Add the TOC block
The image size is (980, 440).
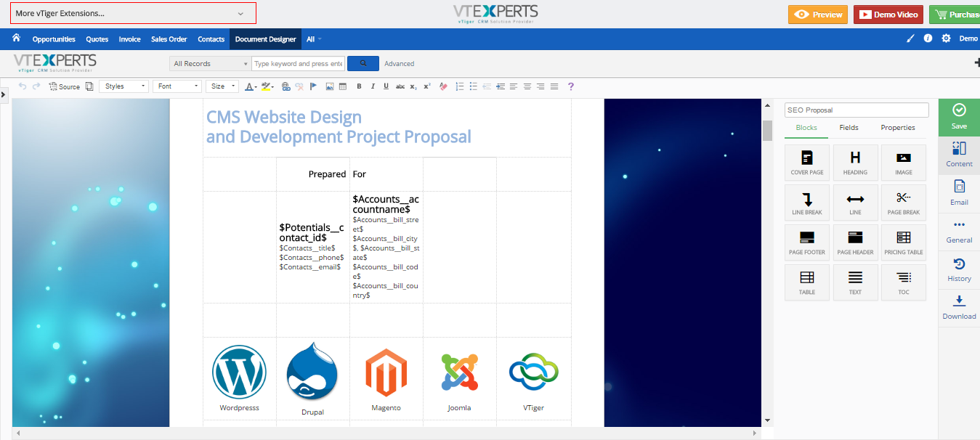point(904,282)
